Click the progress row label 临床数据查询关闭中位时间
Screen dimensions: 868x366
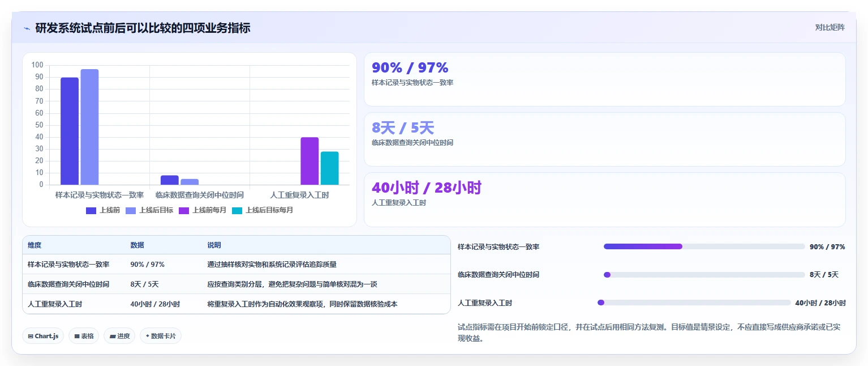point(499,275)
